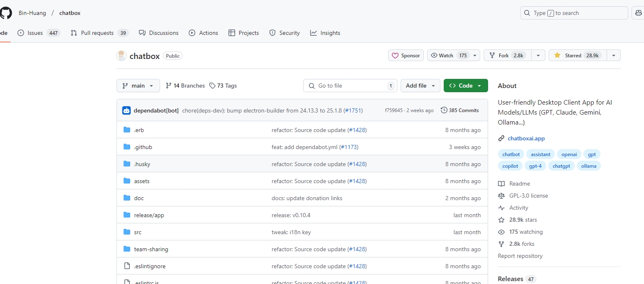The height and width of the screenshot is (284, 644).
Task: Open the Bin-Huang owner link
Action: tap(32, 13)
